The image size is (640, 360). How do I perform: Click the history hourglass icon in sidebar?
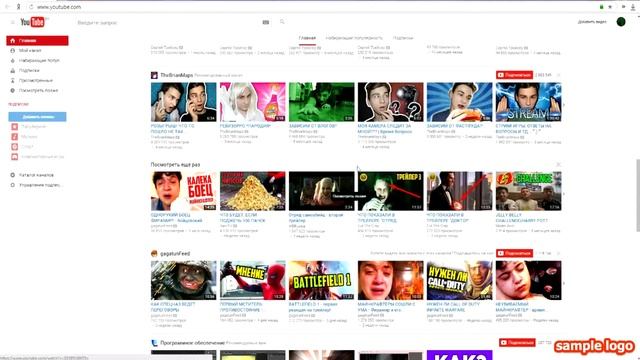point(13,80)
